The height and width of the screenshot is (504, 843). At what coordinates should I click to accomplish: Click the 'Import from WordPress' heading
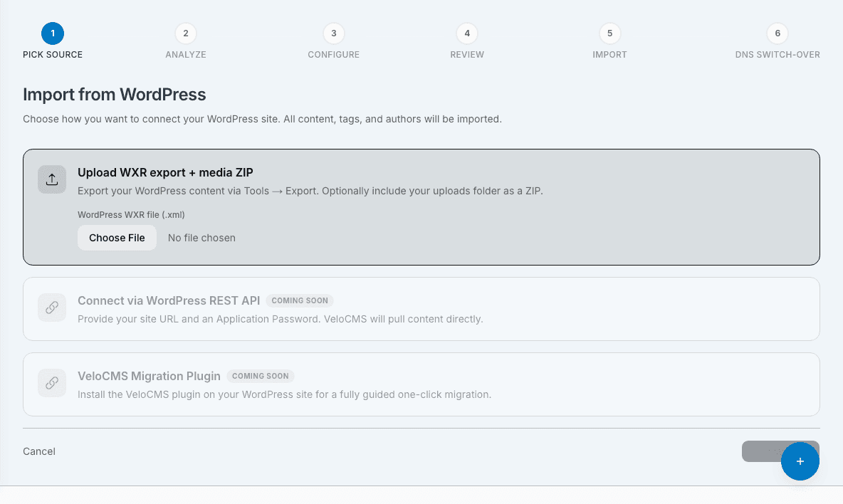click(115, 95)
